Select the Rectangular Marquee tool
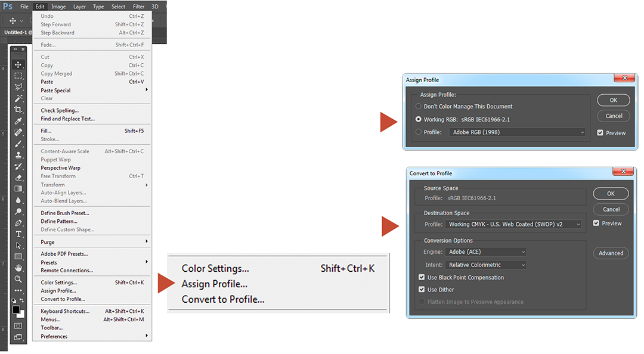 pyautogui.click(x=18, y=76)
